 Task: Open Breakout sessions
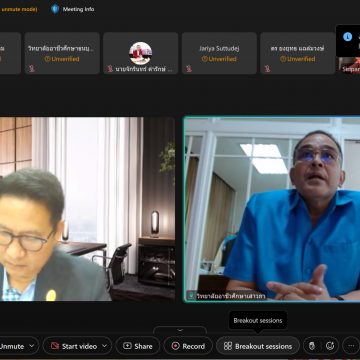(258, 346)
